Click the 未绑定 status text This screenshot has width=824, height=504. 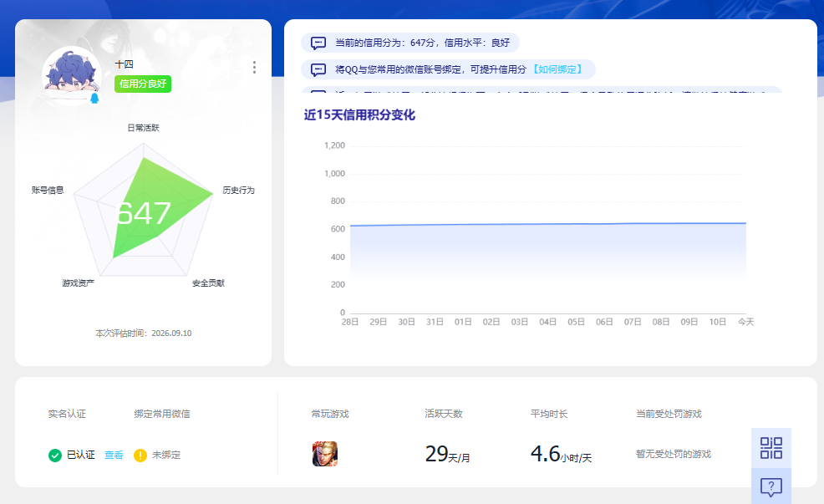click(x=166, y=456)
